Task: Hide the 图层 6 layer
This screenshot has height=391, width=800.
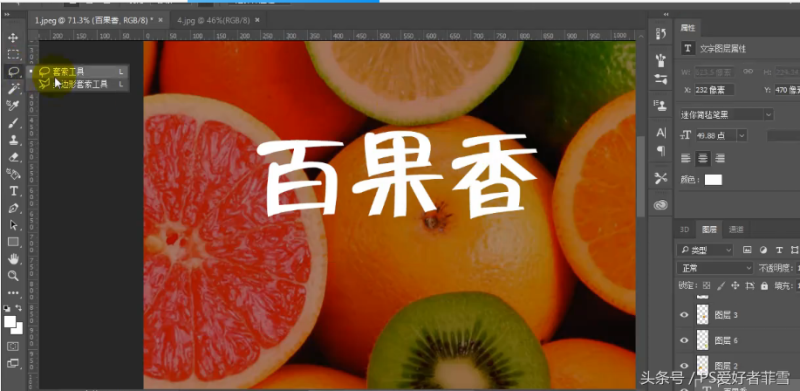Action: [684, 340]
